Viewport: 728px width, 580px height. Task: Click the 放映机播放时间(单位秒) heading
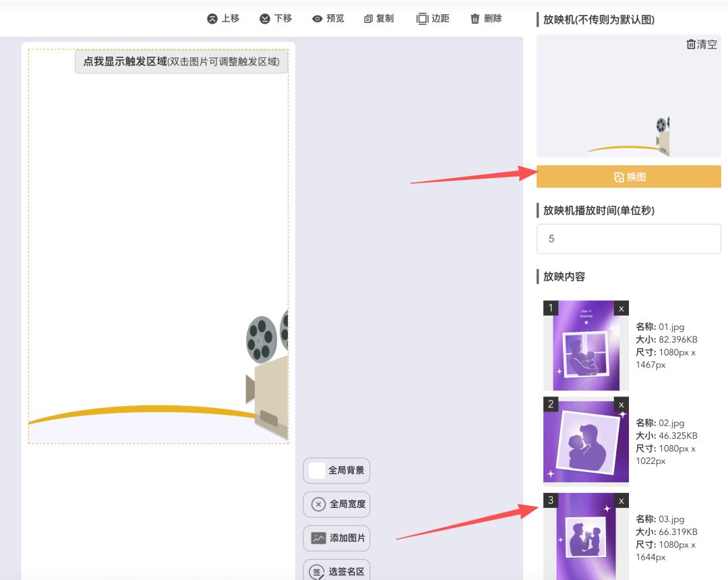[x=599, y=210]
